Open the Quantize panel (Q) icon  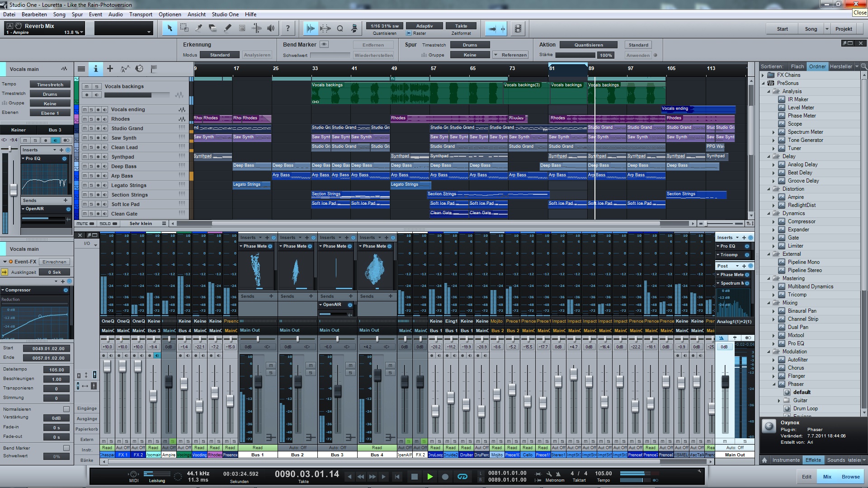[340, 28]
